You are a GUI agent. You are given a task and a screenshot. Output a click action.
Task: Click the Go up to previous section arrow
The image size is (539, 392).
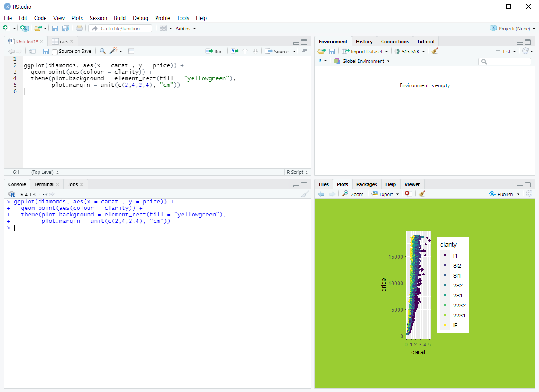click(x=245, y=51)
